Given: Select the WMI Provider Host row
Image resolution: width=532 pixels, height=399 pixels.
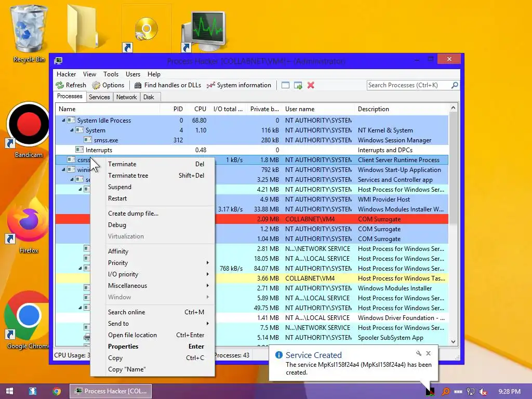Looking at the screenshot, I should point(331,199).
